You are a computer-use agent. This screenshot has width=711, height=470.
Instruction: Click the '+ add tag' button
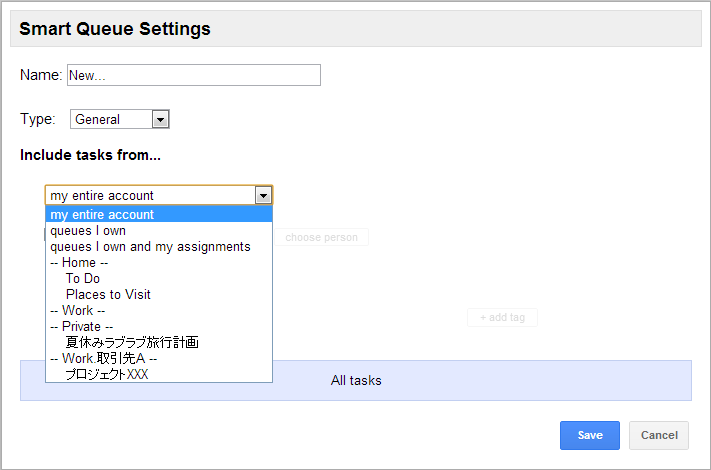pos(502,317)
